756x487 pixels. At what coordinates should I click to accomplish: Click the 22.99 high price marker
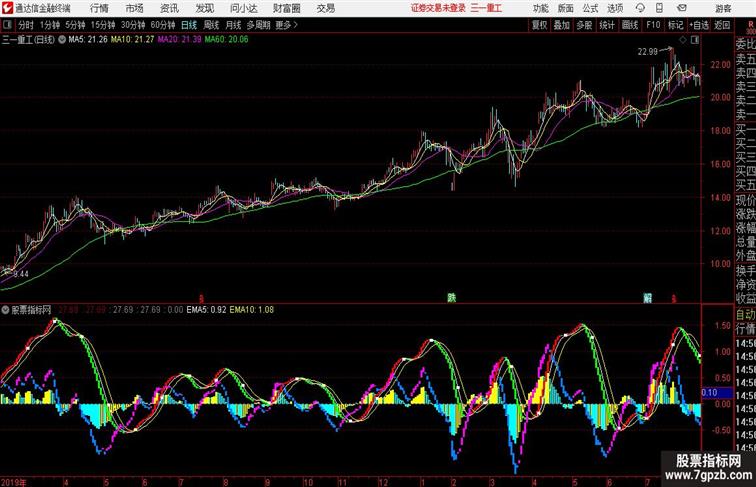pyautogui.click(x=648, y=52)
